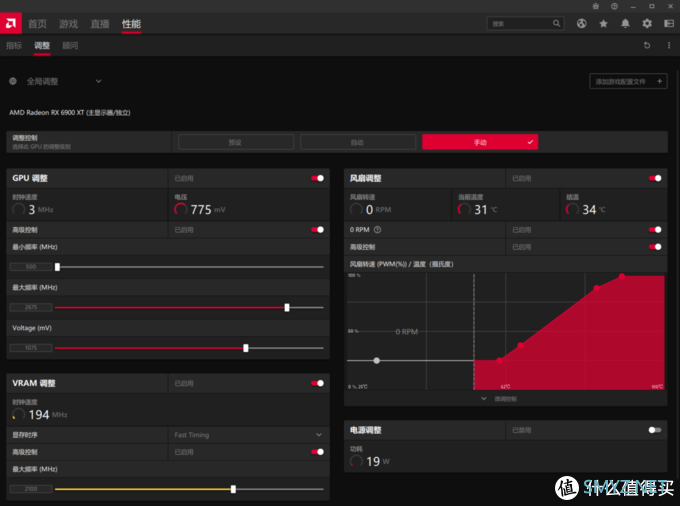Enable the 电源调整 switch
The height and width of the screenshot is (506, 680).
[x=655, y=430]
